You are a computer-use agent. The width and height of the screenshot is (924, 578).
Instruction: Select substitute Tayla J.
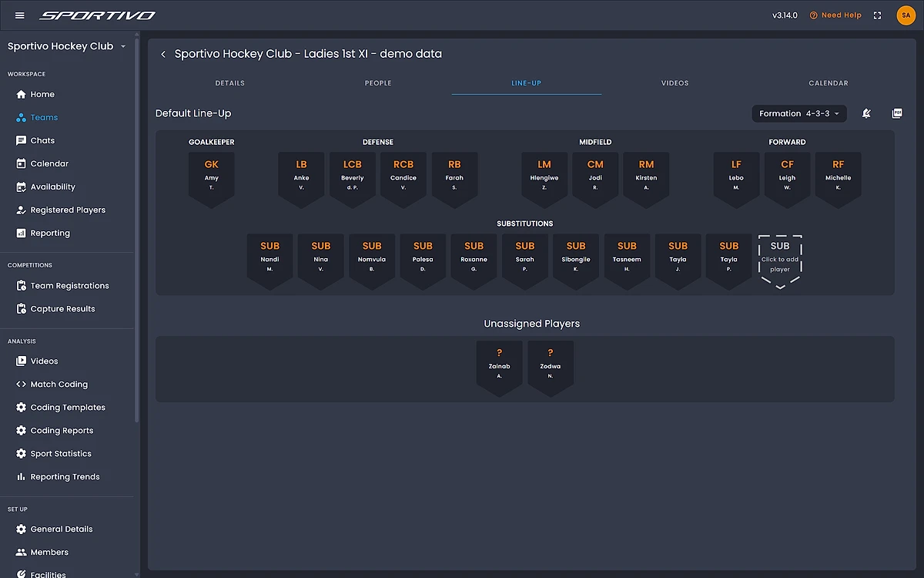click(x=678, y=260)
